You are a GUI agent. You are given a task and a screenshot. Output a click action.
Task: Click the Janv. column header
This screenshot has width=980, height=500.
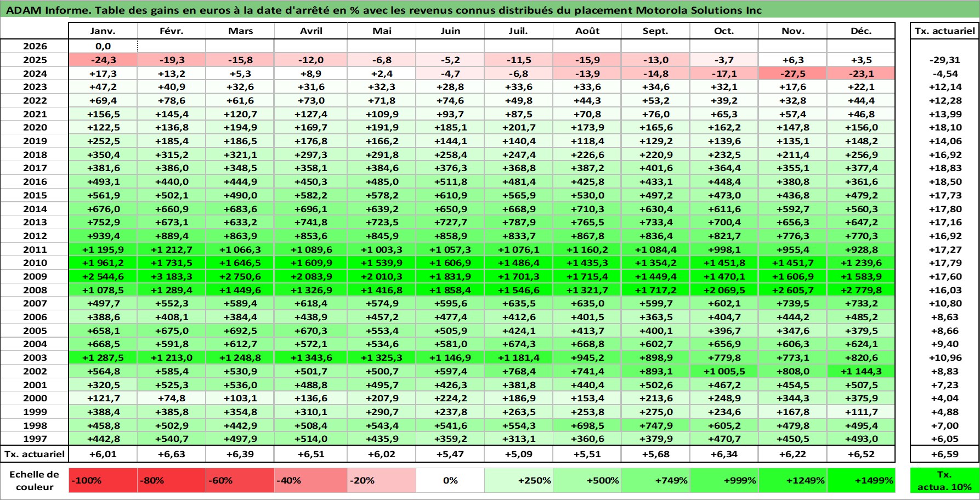tap(103, 31)
